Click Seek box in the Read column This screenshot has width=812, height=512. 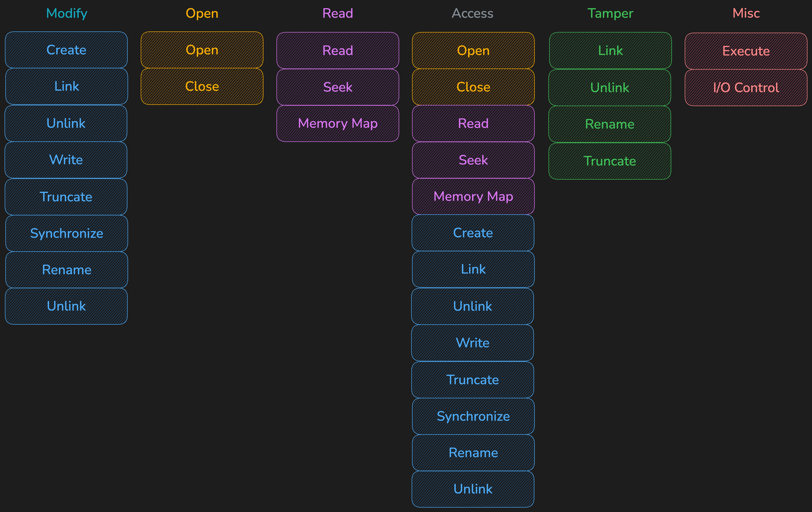pos(337,87)
